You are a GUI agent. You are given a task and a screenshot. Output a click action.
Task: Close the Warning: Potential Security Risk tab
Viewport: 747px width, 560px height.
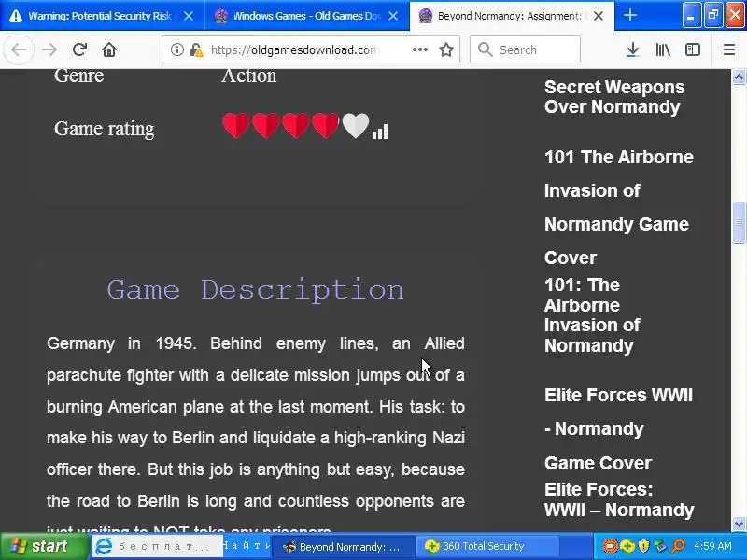tap(189, 16)
